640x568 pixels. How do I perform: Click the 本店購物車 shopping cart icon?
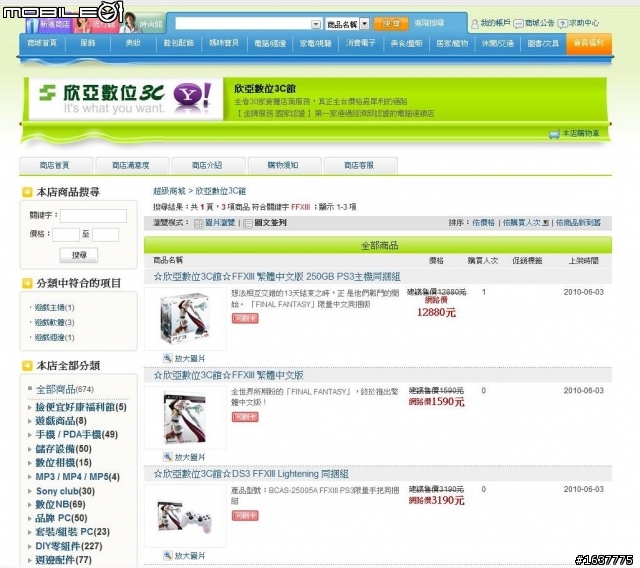pos(554,134)
